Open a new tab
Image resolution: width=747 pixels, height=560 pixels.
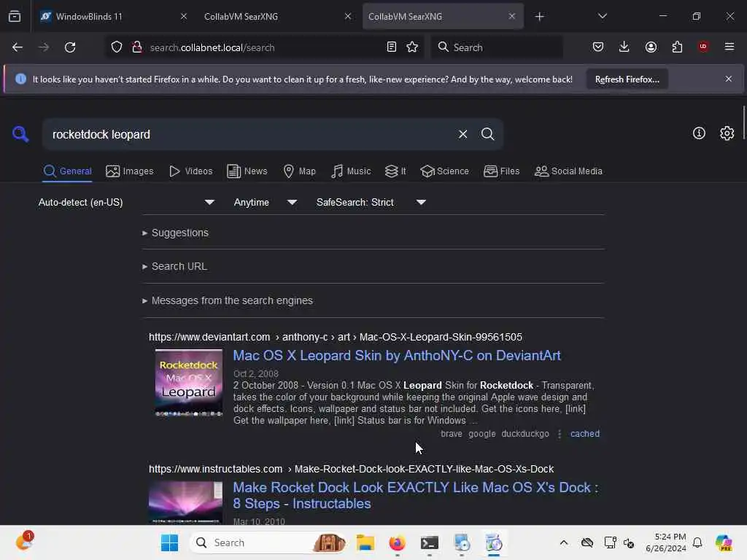[x=539, y=17]
